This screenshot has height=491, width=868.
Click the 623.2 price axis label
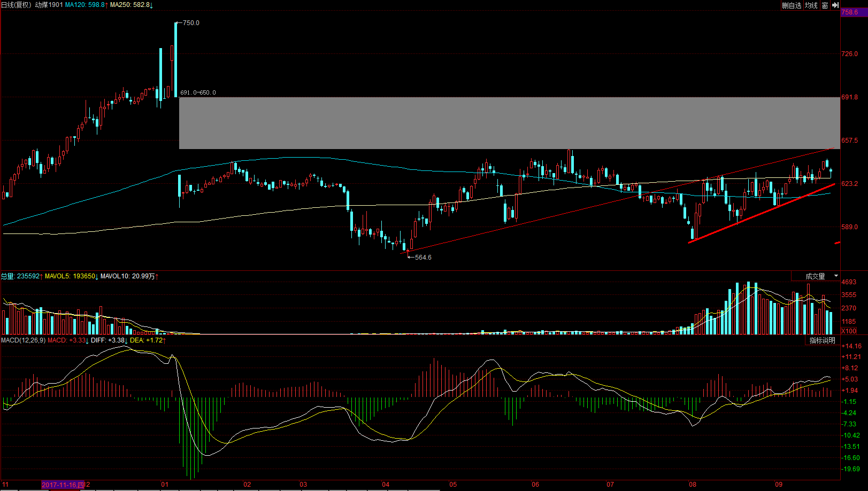tap(849, 184)
